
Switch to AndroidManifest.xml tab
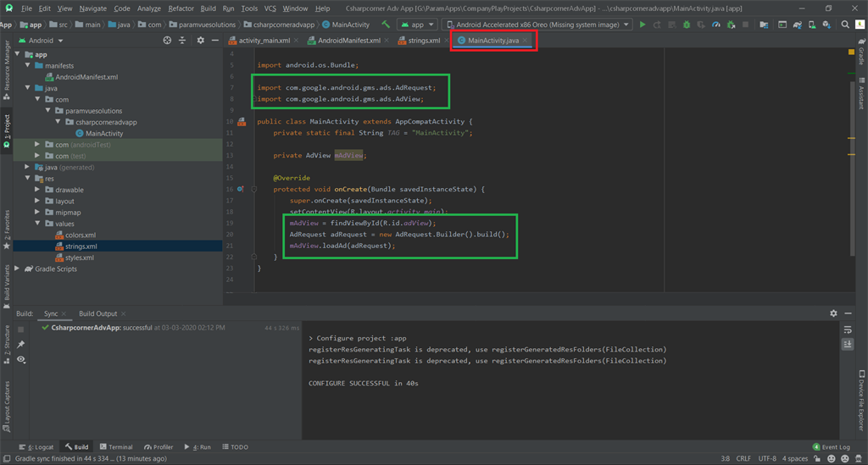(348, 41)
